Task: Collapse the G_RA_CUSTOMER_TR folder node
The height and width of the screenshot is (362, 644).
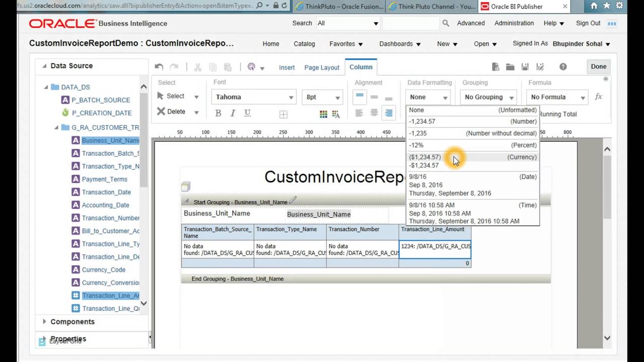Action: tap(56, 128)
